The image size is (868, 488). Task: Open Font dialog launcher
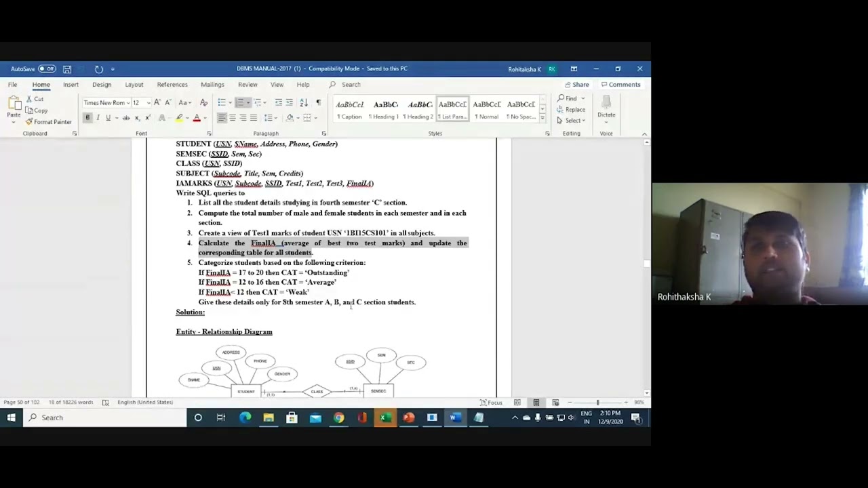(x=210, y=134)
